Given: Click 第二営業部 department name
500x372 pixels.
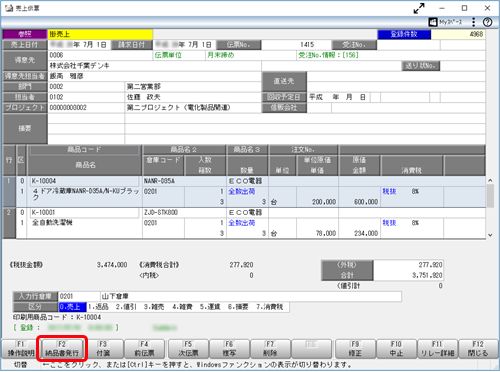Looking at the screenshot, I should coord(143,87).
